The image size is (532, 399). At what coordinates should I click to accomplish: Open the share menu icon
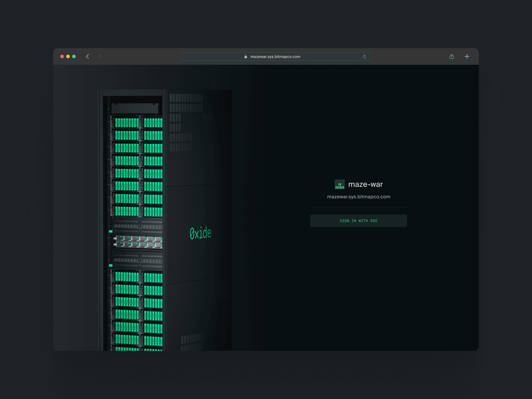click(452, 56)
